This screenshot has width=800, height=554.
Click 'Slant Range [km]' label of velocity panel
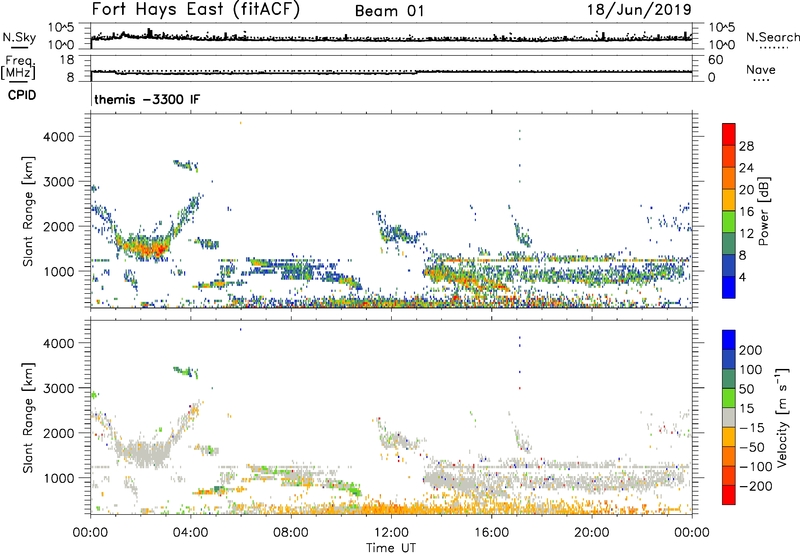tap(28, 417)
